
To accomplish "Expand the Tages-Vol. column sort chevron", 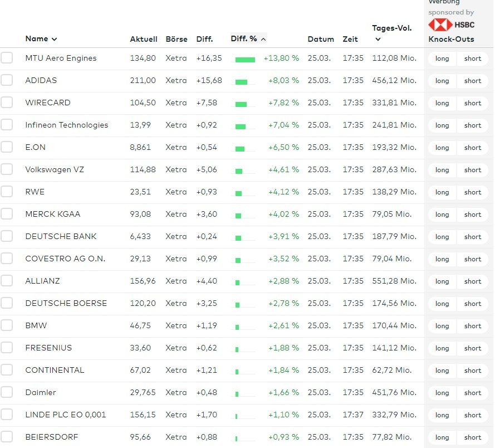I will 378,40.
